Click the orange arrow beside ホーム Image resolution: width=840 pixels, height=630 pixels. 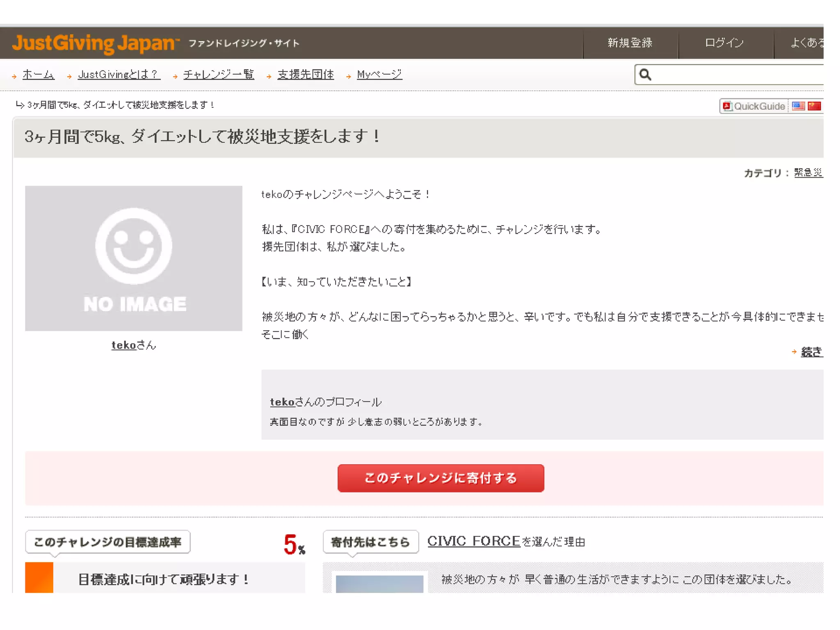(x=14, y=76)
